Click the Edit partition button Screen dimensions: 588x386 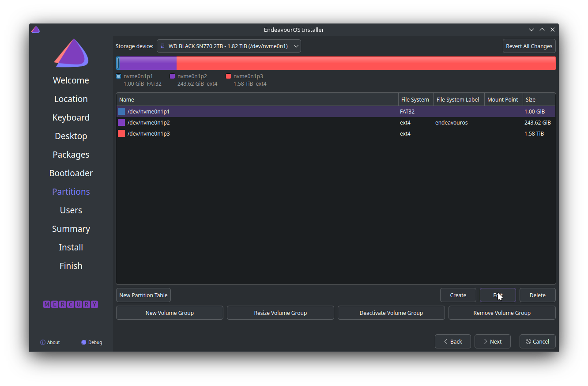point(498,295)
